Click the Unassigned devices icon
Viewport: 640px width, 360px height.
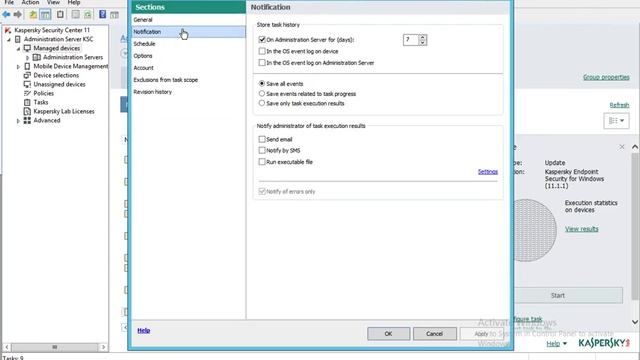(27, 84)
